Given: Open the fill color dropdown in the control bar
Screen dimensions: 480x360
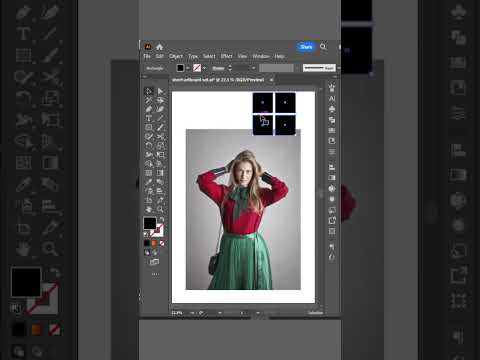Looking at the screenshot, I should (188, 68).
